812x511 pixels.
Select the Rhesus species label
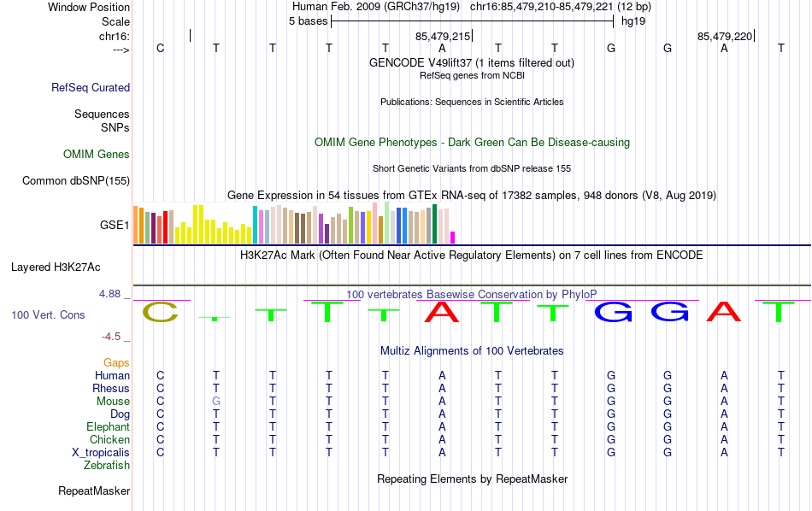(111, 388)
